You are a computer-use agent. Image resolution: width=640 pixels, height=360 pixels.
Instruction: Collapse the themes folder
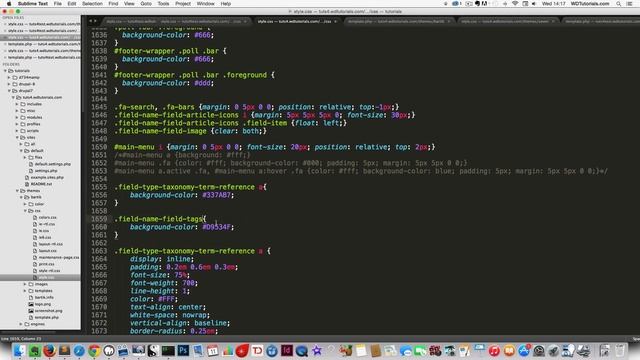click(x=17, y=191)
